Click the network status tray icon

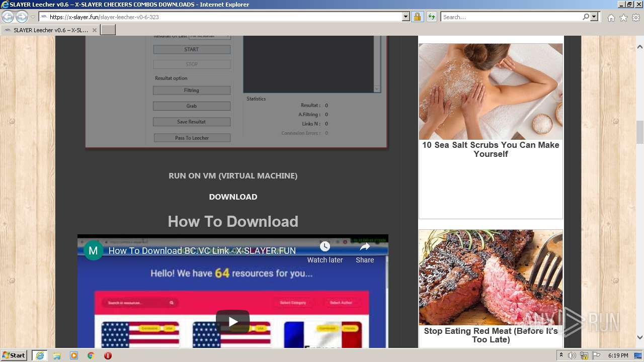coord(584,355)
